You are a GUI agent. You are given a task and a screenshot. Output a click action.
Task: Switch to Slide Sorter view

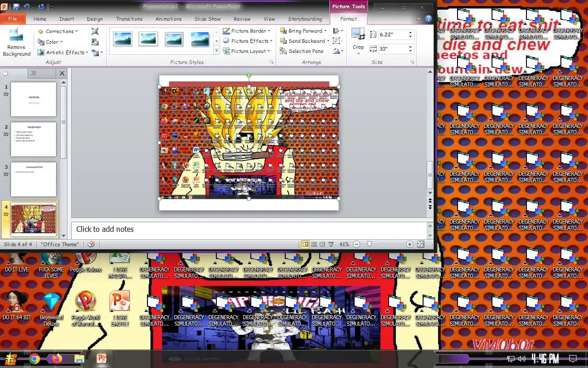[314, 244]
